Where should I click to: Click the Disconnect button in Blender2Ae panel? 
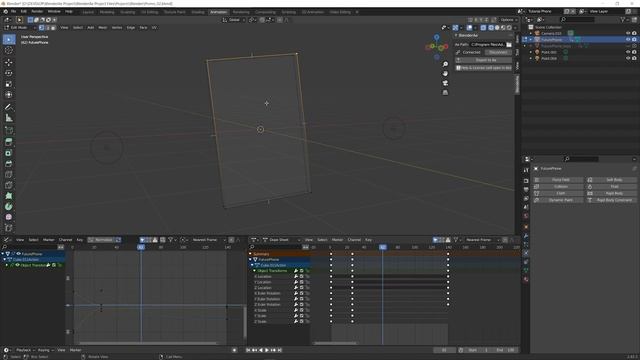[x=498, y=52]
